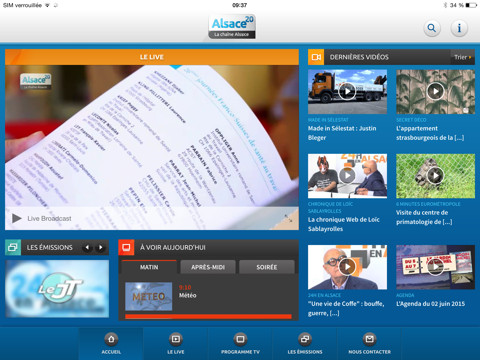Open Le JT émission thumbnail
480x360 pixels.
coord(57,289)
